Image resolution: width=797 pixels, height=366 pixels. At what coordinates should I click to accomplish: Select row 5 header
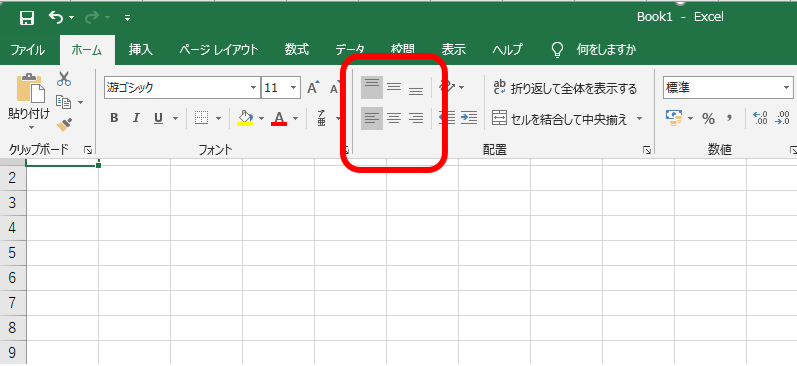[x=13, y=253]
